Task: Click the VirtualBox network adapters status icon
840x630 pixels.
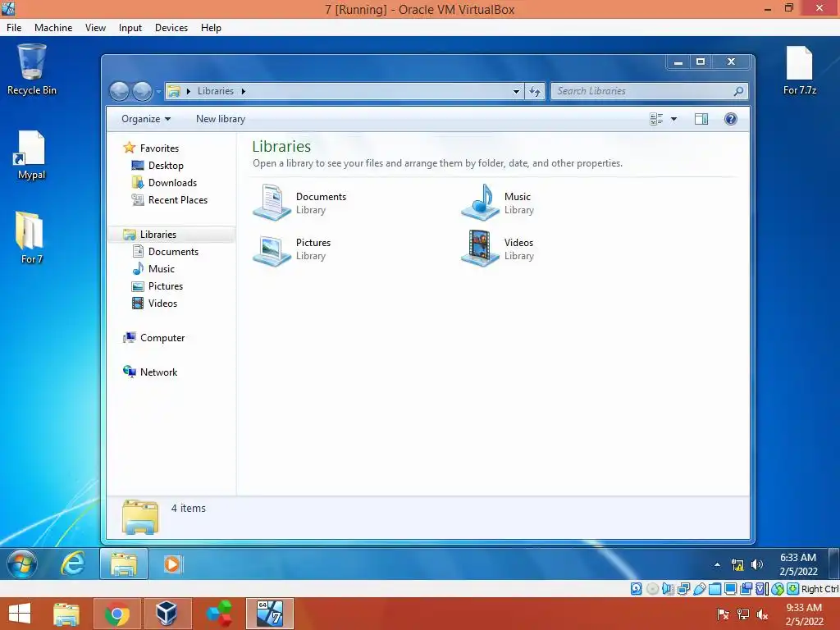Action: (683, 589)
